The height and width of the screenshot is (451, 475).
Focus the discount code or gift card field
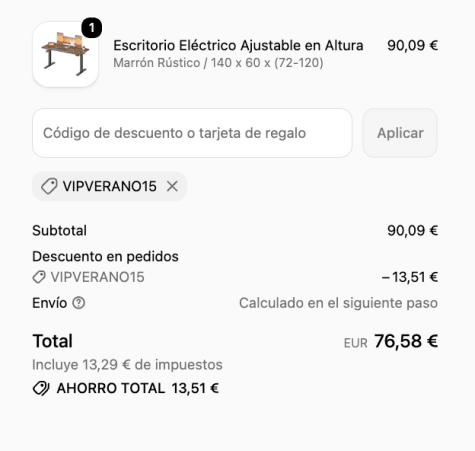pos(192,133)
